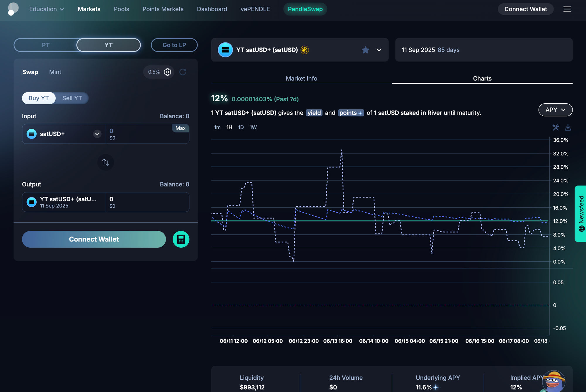Select the 1H chart interval
Screen dimensions: 586x392
(x=229, y=127)
